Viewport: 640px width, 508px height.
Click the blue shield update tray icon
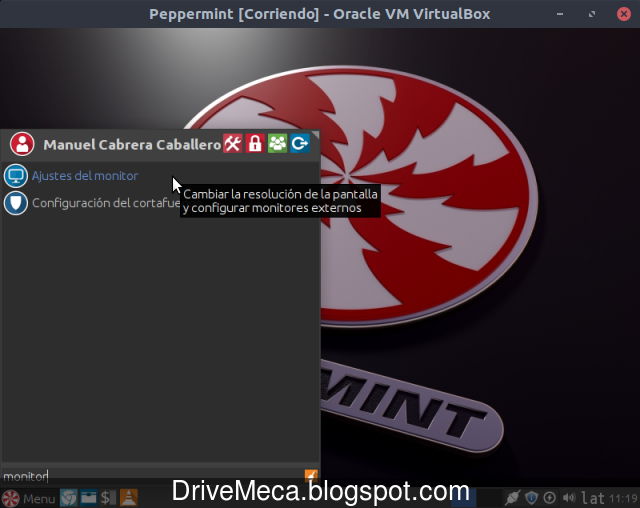coord(531,498)
